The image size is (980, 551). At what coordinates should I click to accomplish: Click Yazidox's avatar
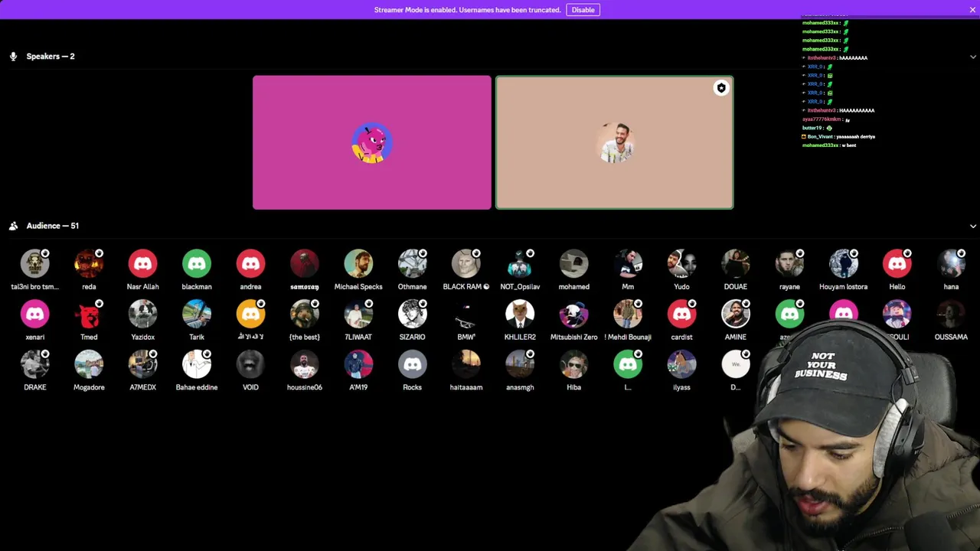pyautogui.click(x=142, y=315)
